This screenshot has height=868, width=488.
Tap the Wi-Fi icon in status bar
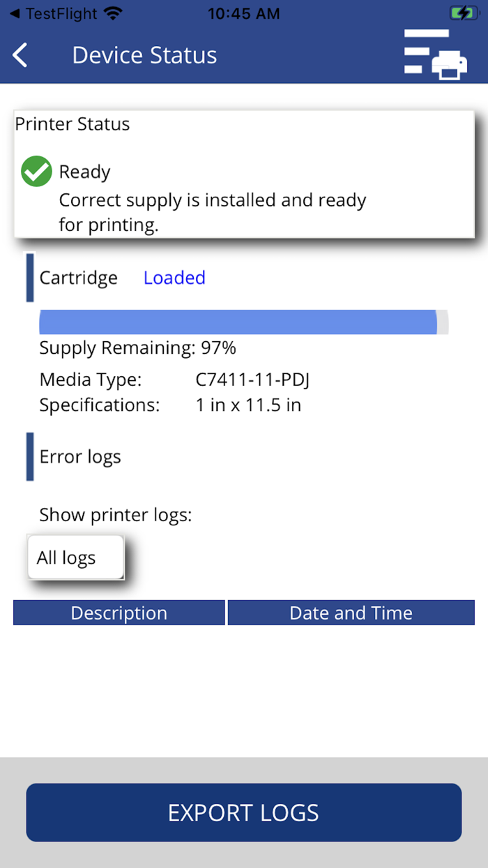click(x=112, y=12)
